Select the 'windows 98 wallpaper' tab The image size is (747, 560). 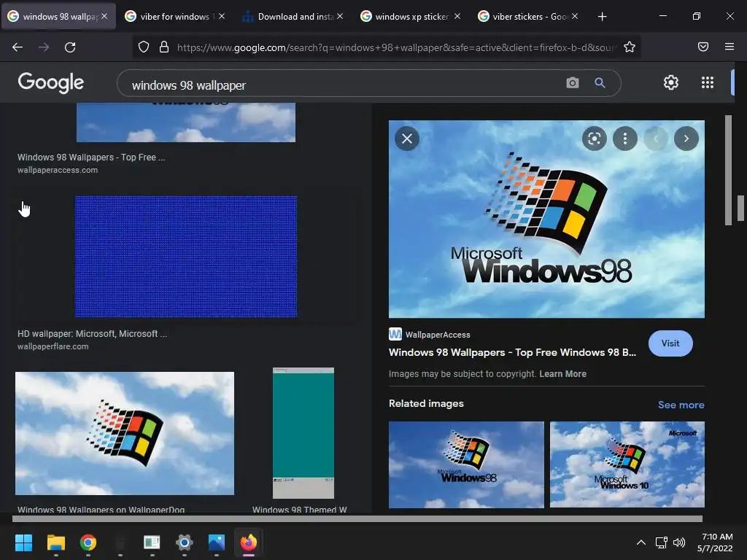click(58, 17)
